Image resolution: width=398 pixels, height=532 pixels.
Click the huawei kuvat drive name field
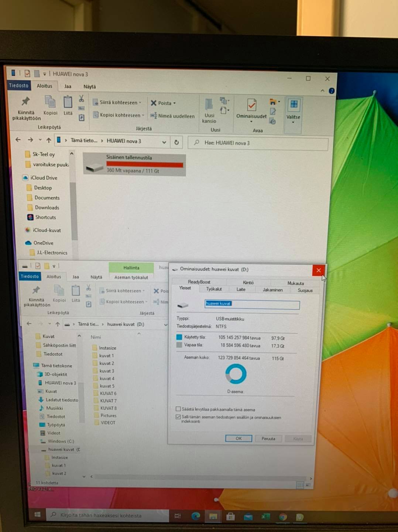252,304
